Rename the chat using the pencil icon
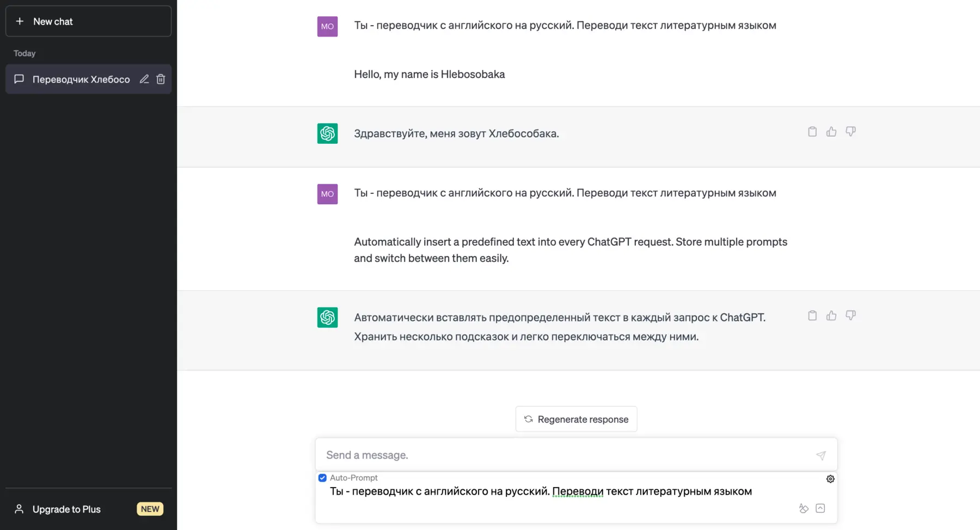Viewport: 980px width, 530px height. pyautogui.click(x=144, y=79)
